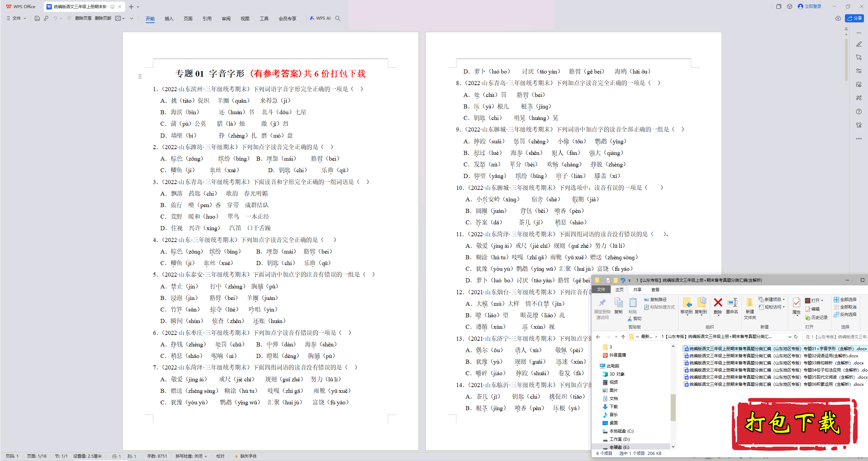Click 删除页眉 button in WPS toolbar
This screenshot has height=461, width=868.
(x=83, y=18)
